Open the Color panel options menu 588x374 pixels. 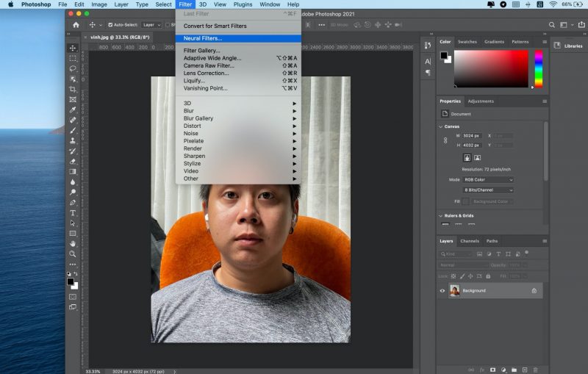coord(545,42)
